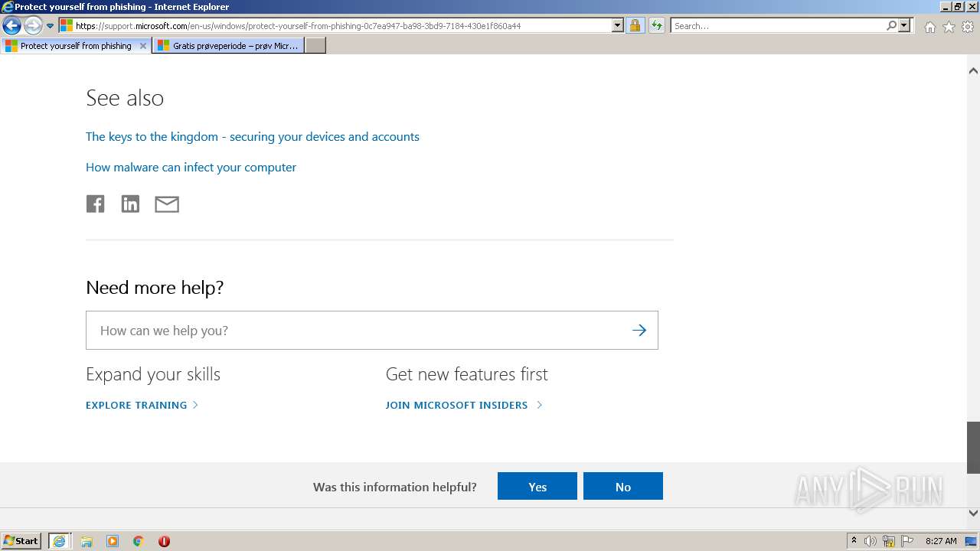Close the Protect yourself from phishing tab

pyautogui.click(x=142, y=46)
